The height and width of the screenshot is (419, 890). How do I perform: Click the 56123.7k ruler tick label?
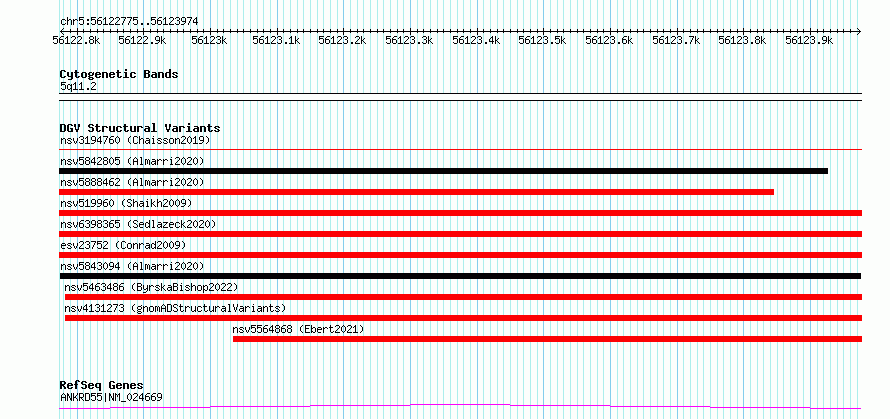point(676,40)
